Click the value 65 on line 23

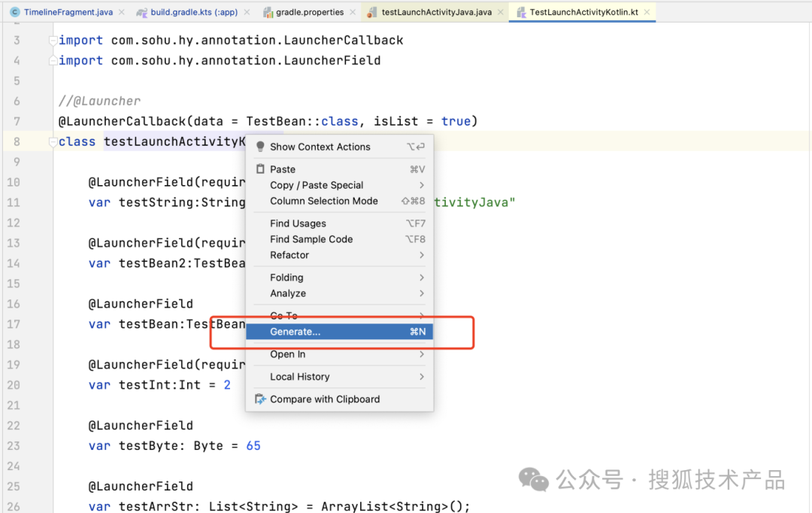253,445
